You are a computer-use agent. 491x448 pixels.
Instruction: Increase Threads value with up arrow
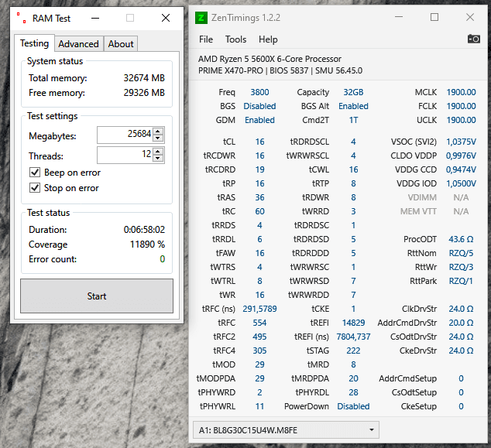click(x=158, y=152)
